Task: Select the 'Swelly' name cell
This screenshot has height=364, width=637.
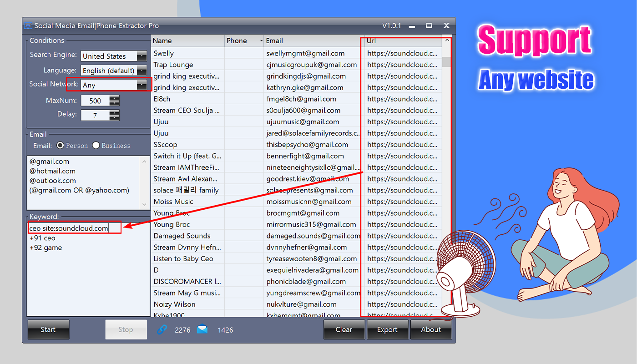Action: (164, 53)
